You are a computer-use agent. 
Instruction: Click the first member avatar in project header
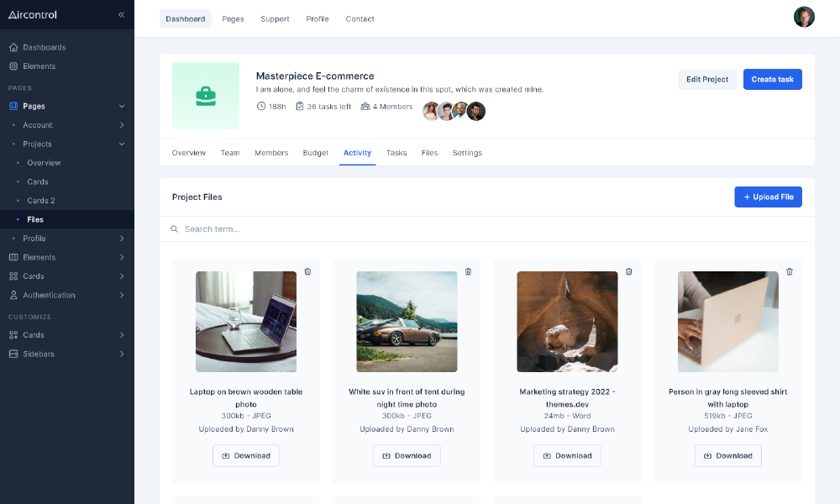431,111
